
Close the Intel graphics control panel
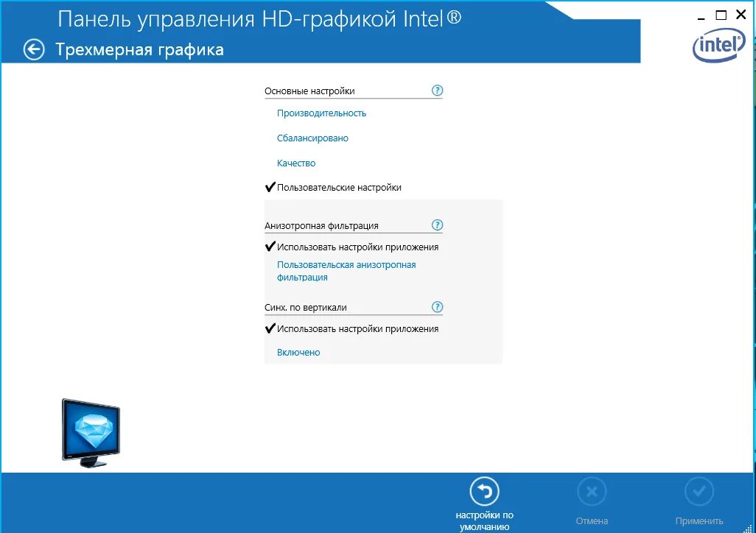pyautogui.click(x=741, y=15)
